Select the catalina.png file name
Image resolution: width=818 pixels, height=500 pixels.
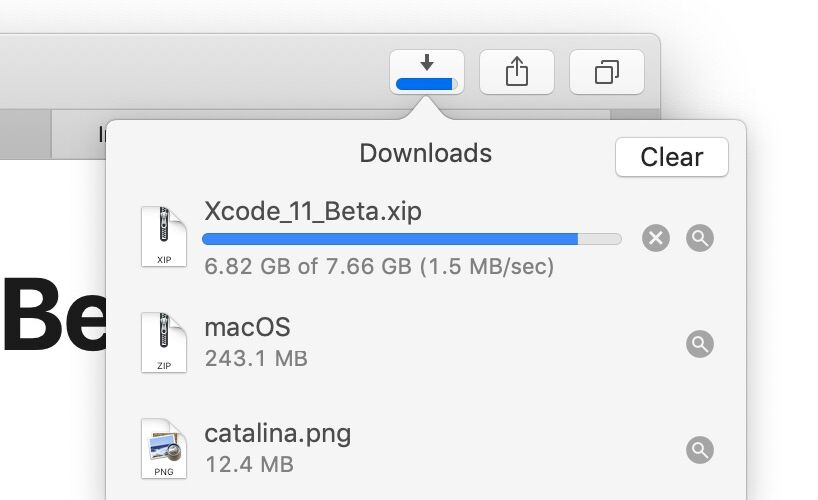[278, 434]
